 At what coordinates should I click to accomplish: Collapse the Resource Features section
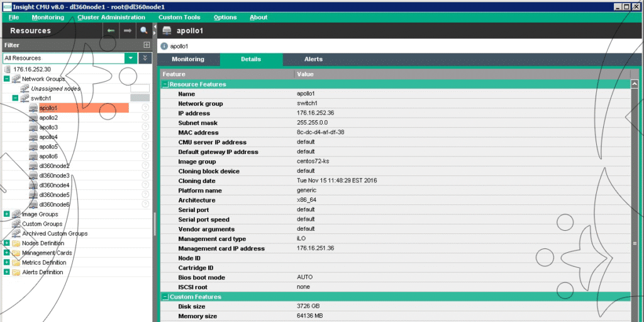(165, 84)
